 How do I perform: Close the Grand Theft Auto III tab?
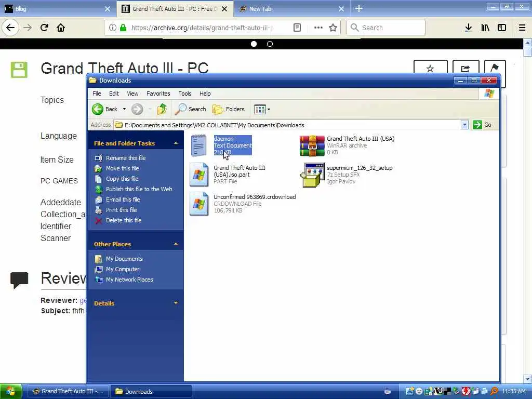pos(224,9)
